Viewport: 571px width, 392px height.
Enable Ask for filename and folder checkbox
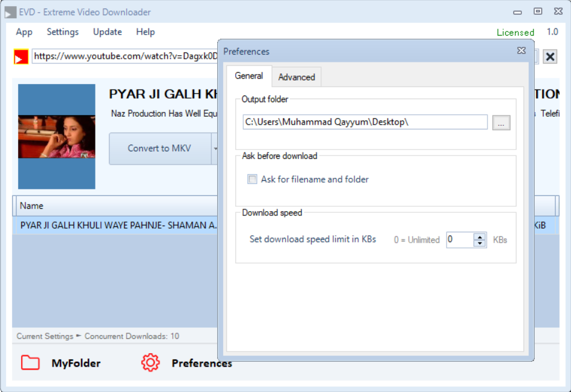252,179
